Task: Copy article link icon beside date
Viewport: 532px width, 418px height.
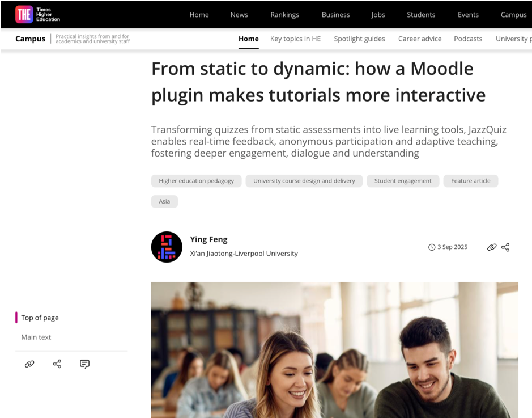Action: coord(492,247)
